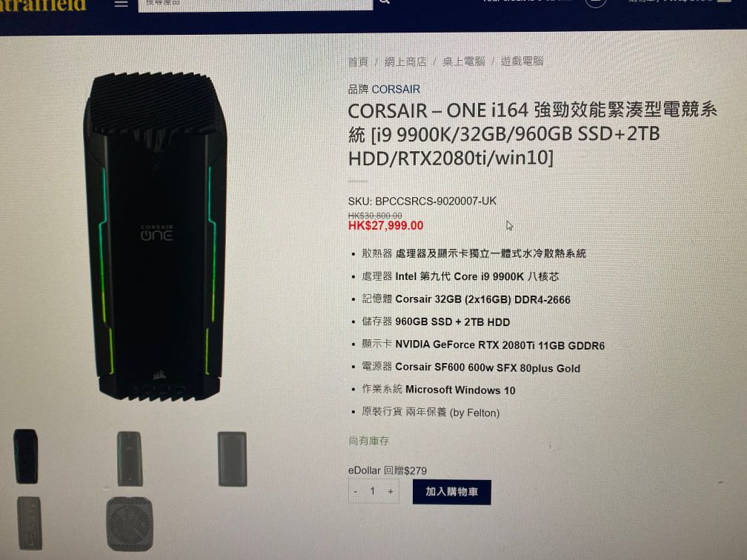Click 加入購物車 add to cart button
This screenshot has width=747, height=560.
[x=451, y=492]
